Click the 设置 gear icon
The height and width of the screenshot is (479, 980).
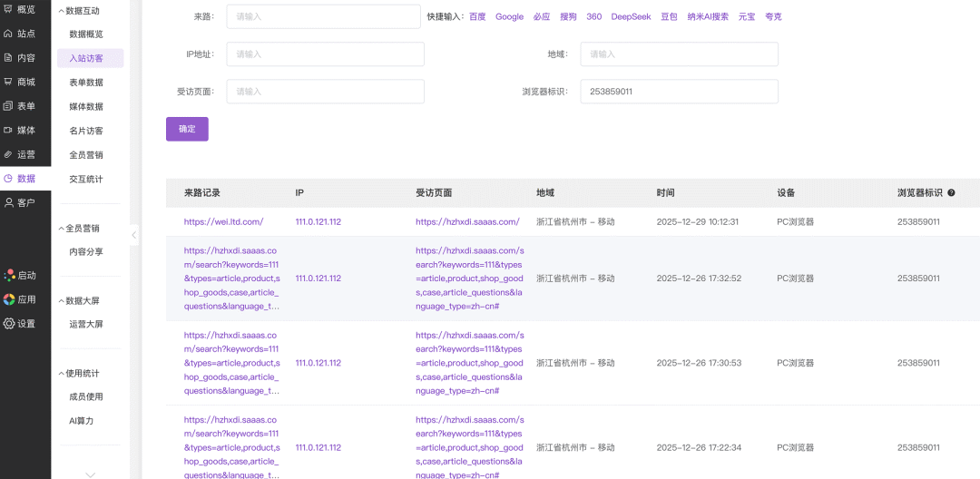click(9, 324)
